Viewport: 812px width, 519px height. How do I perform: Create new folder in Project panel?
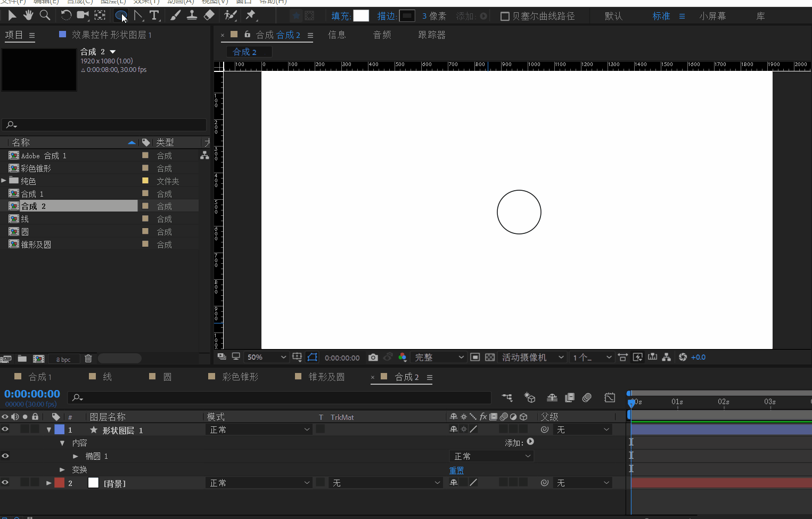[22, 359]
